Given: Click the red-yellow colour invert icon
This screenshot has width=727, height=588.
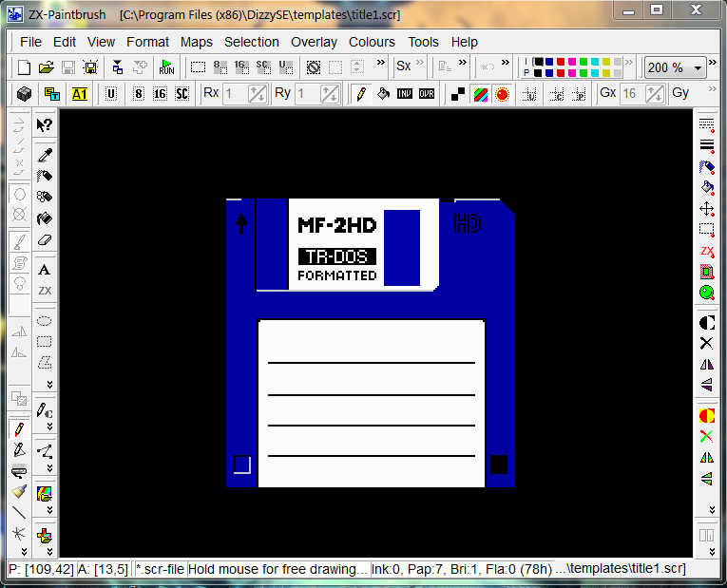Looking at the screenshot, I should click(707, 416).
